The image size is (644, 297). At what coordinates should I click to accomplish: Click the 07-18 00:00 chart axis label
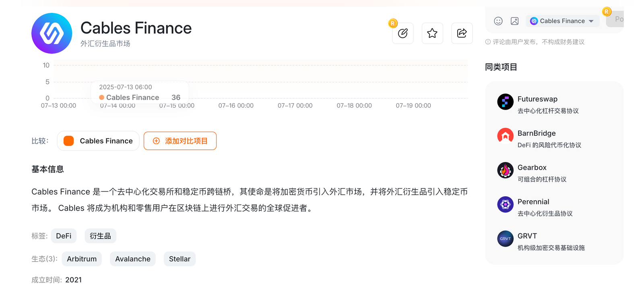354,106
